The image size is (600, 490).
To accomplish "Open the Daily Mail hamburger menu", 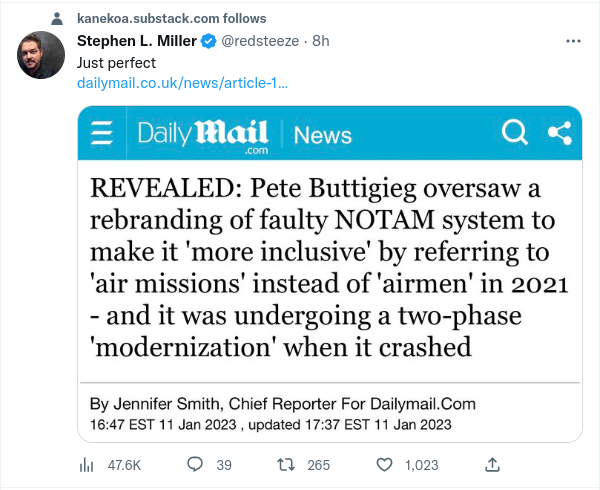I will (x=102, y=134).
